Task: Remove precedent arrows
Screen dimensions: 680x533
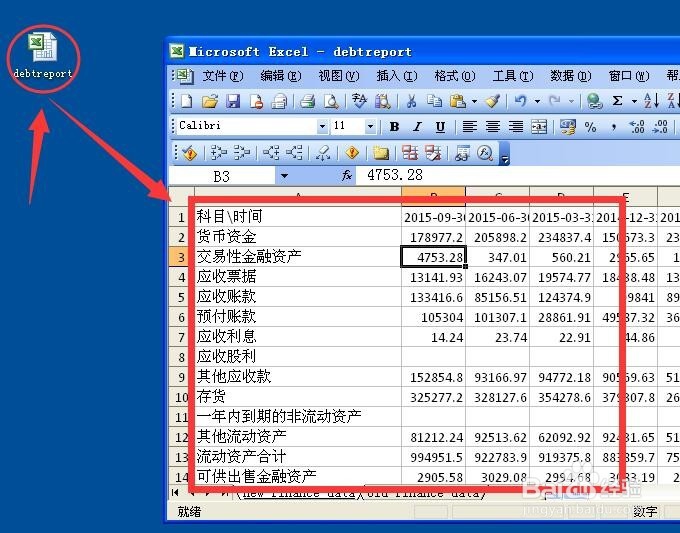Action: pyautogui.click(x=241, y=153)
